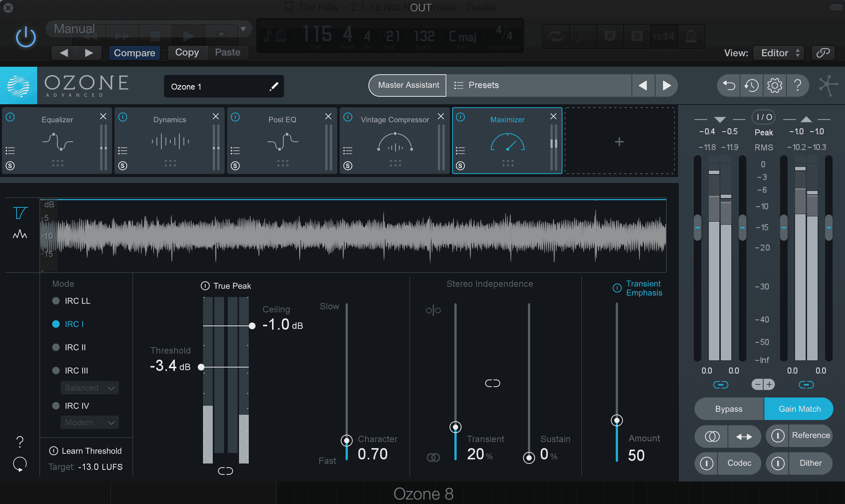Image resolution: width=845 pixels, height=504 pixels.
Task: Toggle the Equalizer module power
Action: [x=11, y=117]
